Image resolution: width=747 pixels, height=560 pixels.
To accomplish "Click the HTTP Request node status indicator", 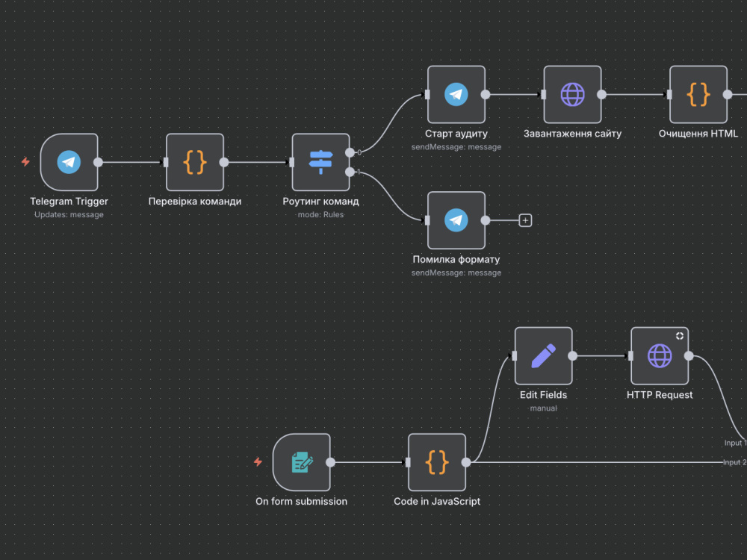I will (x=680, y=336).
